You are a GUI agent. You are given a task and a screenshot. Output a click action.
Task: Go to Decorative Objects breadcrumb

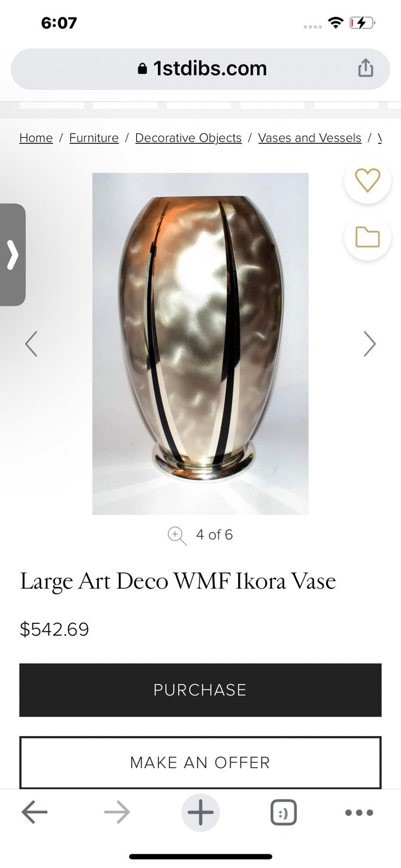(188, 138)
